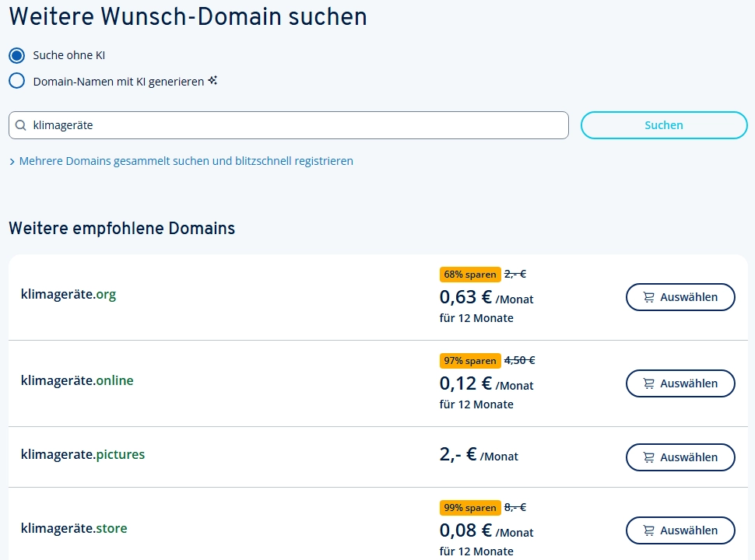
Task: Click the domain name klimageräte.org
Action: coord(68,295)
